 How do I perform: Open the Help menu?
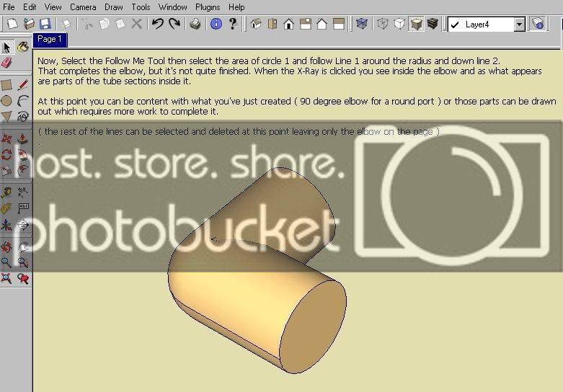236,6
